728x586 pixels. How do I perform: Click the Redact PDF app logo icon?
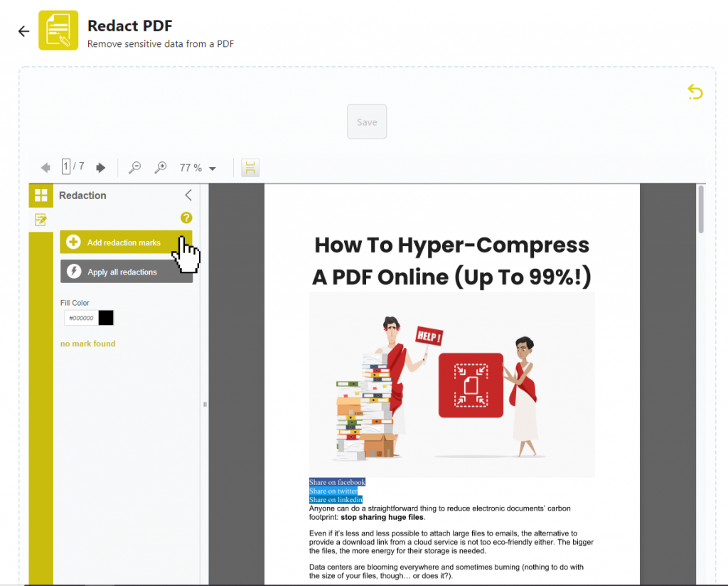click(58, 31)
